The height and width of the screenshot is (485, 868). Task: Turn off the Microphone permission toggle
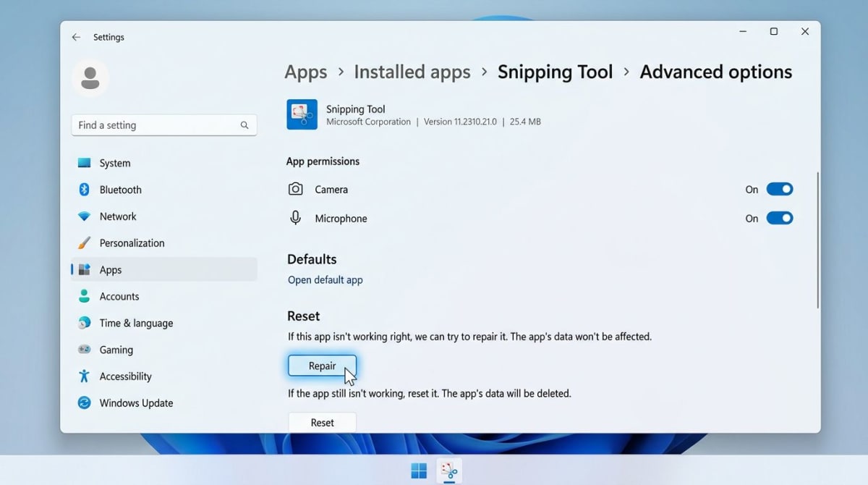coord(780,218)
